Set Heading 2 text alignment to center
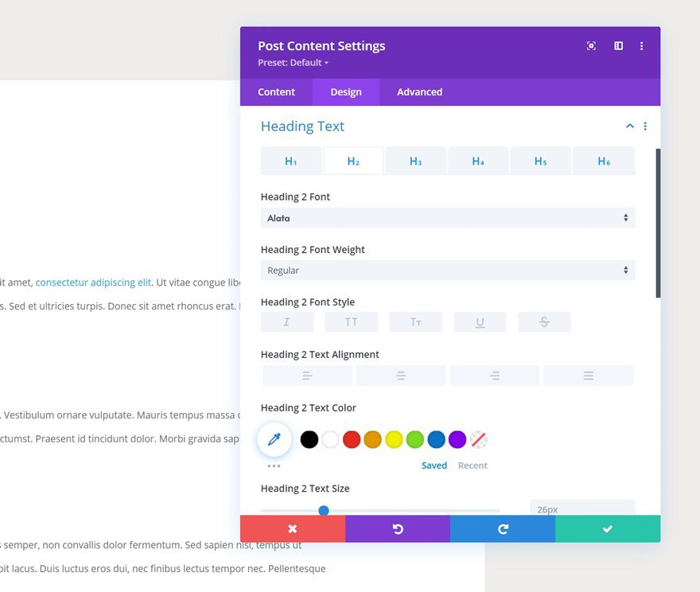The height and width of the screenshot is (592, 700). tap(401, 374)
